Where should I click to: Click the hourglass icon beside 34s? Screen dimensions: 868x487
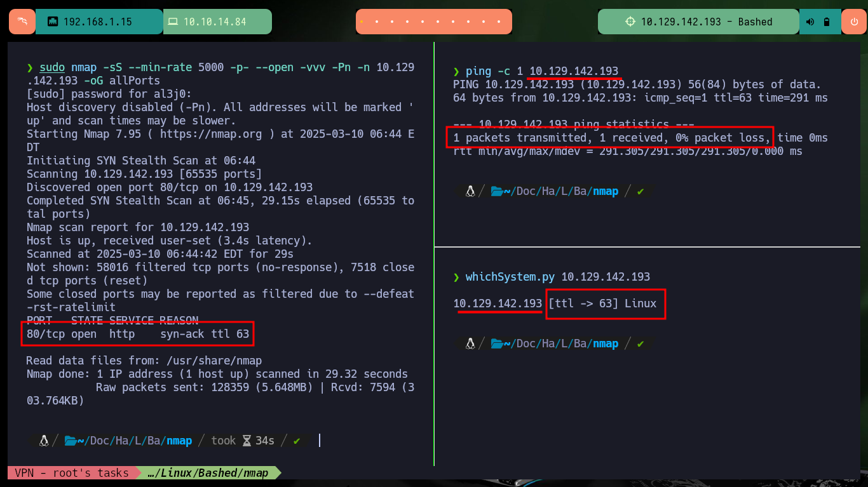coord(247,440)
